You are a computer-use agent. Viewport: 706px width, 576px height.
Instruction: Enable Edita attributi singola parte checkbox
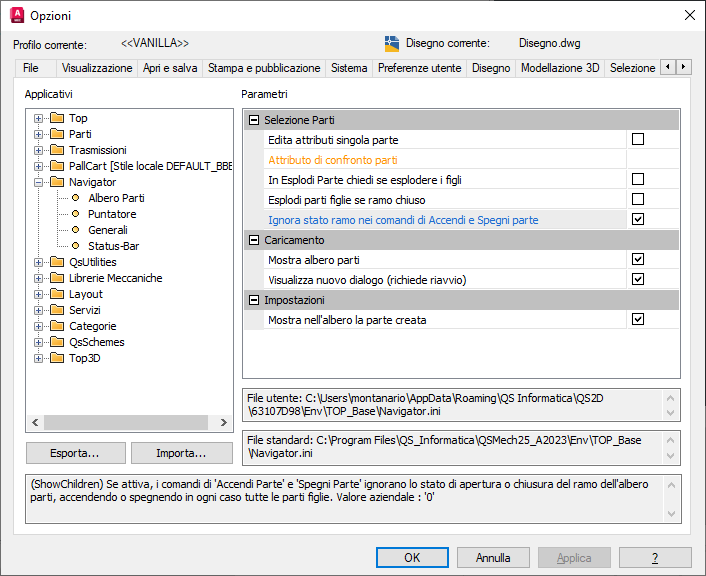pyautogui.click(x=638, y=140)
